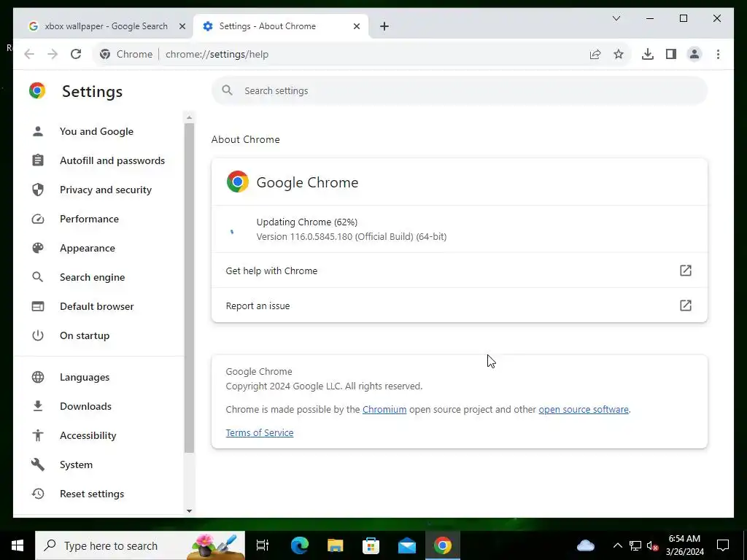
Task: Open the Downloads tray icon in toolbar
Action: click(648, 54)
